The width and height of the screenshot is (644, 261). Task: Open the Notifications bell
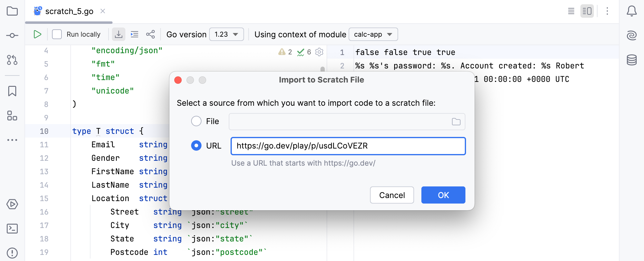632,11
